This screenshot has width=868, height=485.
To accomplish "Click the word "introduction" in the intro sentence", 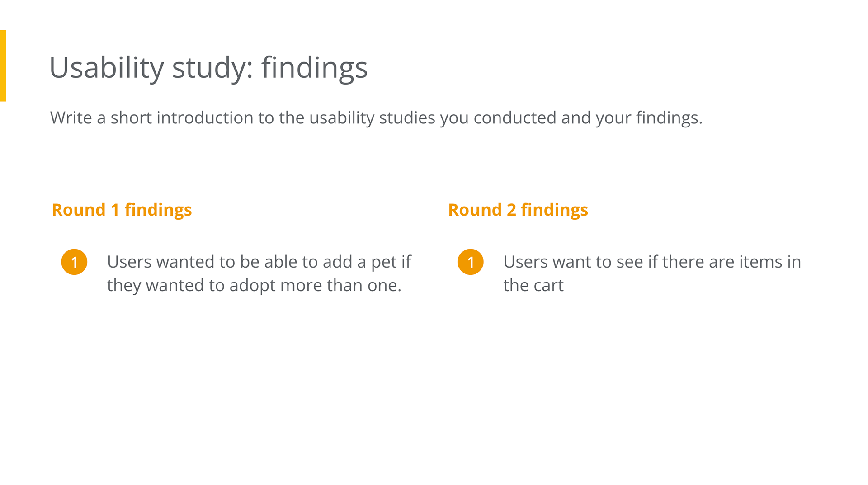I will [205, 118].
